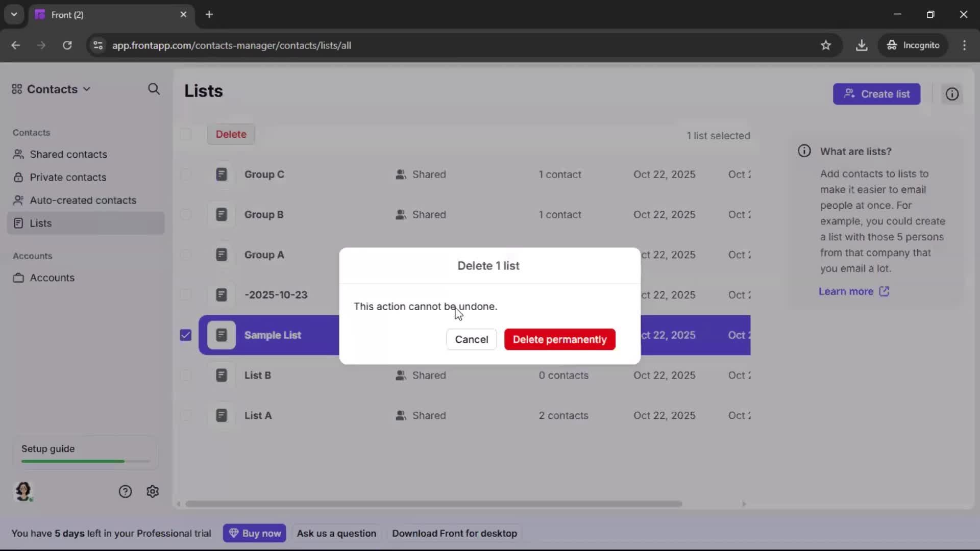Screen dimensions: 980x551
Task: Click your profile avatar
Action: point(23,491)
